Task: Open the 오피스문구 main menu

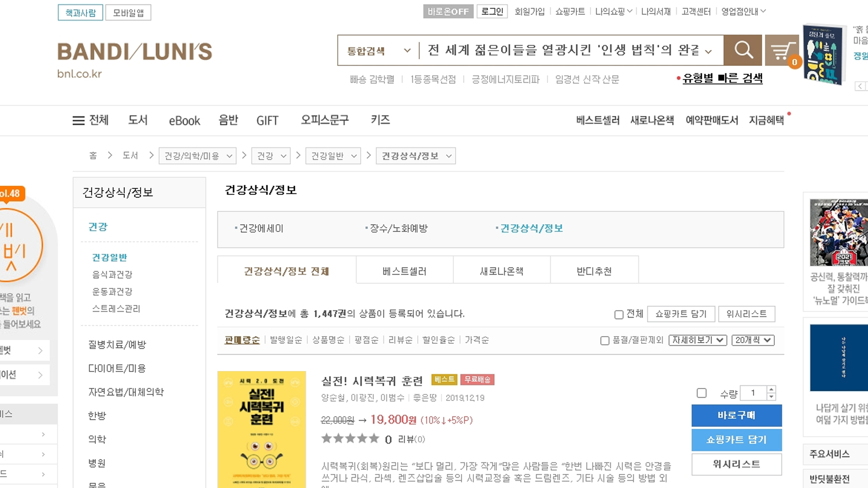Action: coord(325,120)
